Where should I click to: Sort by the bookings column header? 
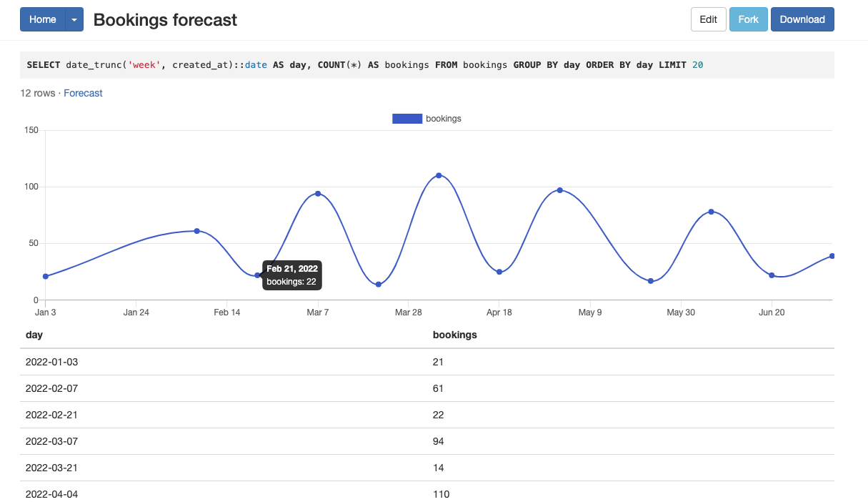(454, 335)
